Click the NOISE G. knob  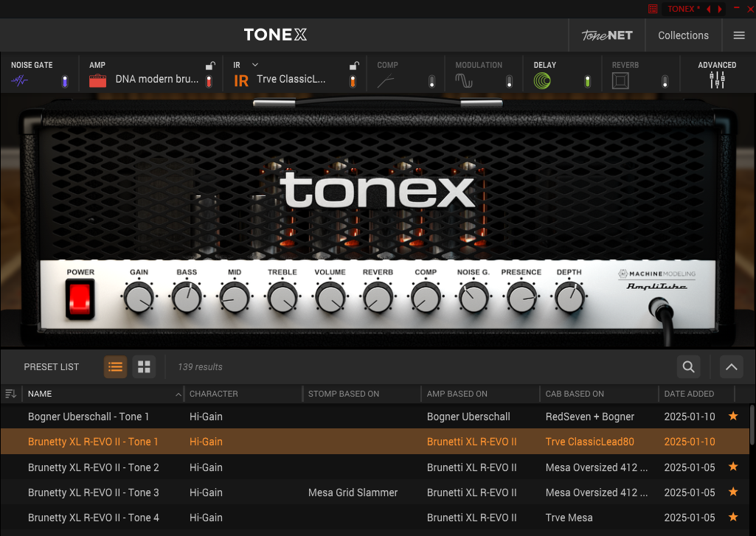tap(473, 298)
